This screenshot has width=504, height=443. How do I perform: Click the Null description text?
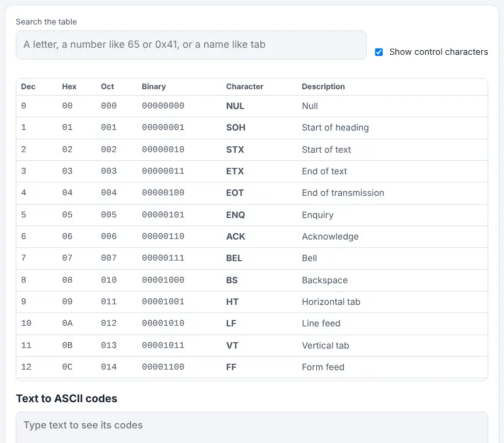[310, 106]
